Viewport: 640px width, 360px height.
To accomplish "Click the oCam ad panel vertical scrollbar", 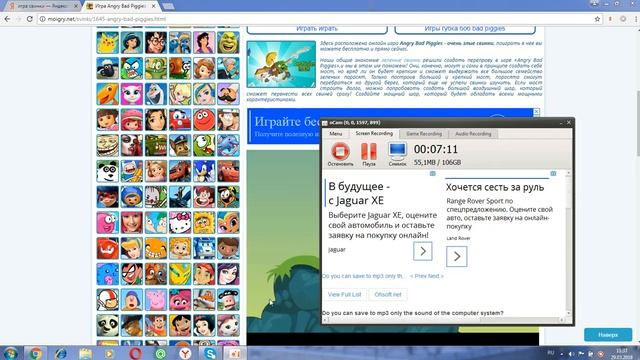I will [x=569, y=243].
